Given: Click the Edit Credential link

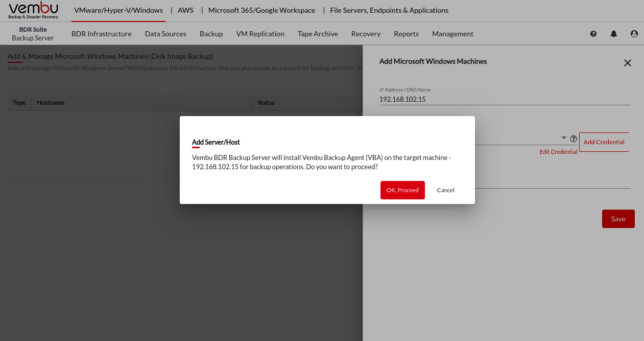Looking at the screenshot, I should pos(558,152).
